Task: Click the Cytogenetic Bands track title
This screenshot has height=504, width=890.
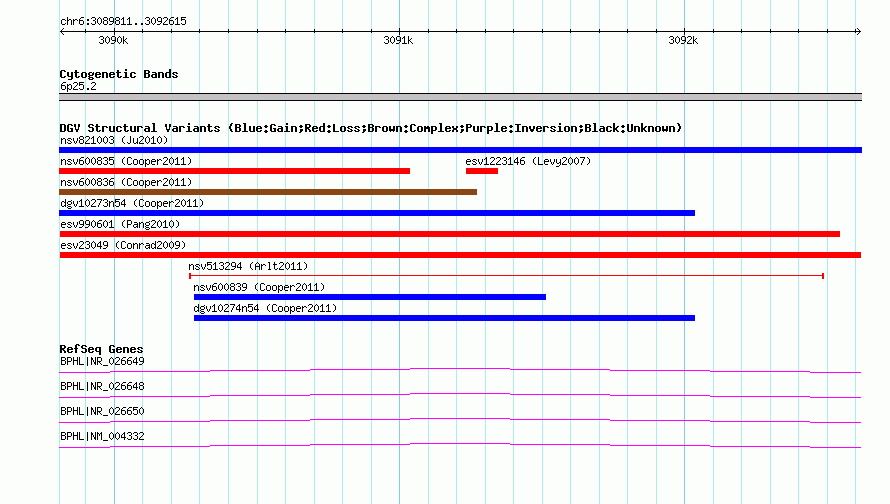Action: point(119,74)
